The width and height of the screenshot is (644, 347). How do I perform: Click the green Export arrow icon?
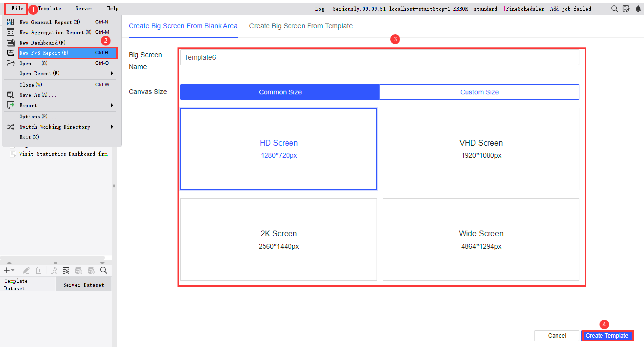(x=11, y=105)
